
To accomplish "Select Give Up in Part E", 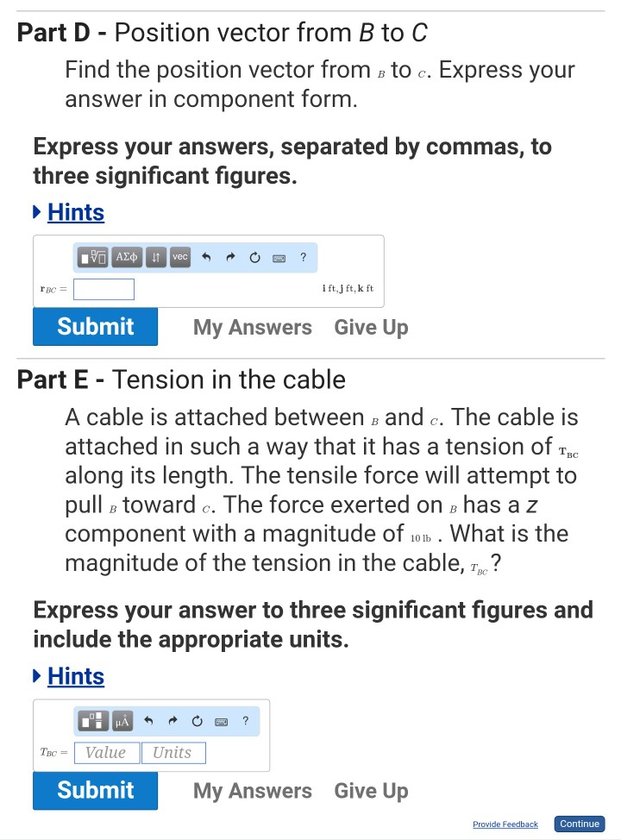I will (x=371, y=790).
